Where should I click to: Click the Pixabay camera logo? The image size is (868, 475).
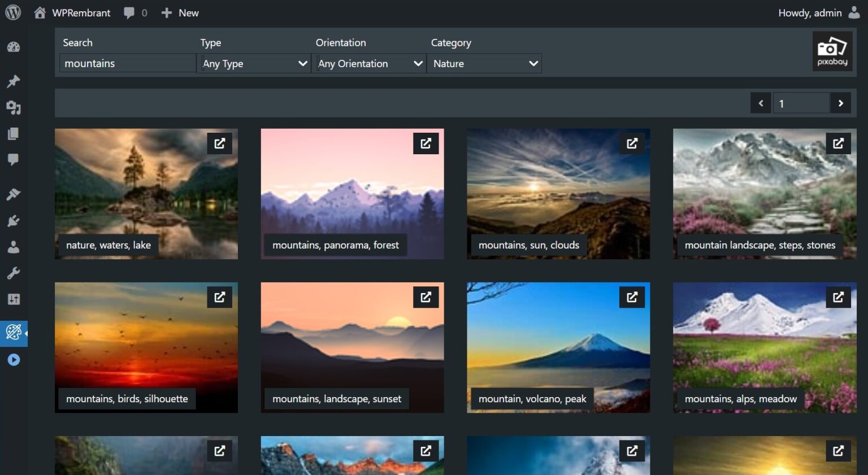click(x=832, y=51)
